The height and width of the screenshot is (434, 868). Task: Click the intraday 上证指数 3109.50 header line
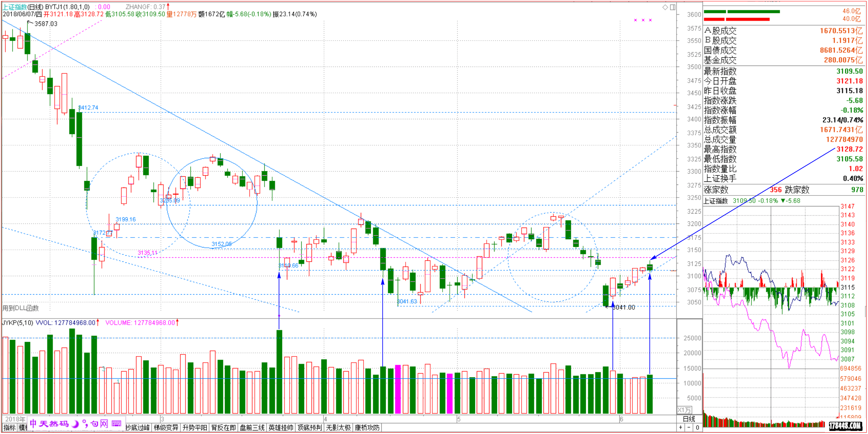tap(752, 201)
